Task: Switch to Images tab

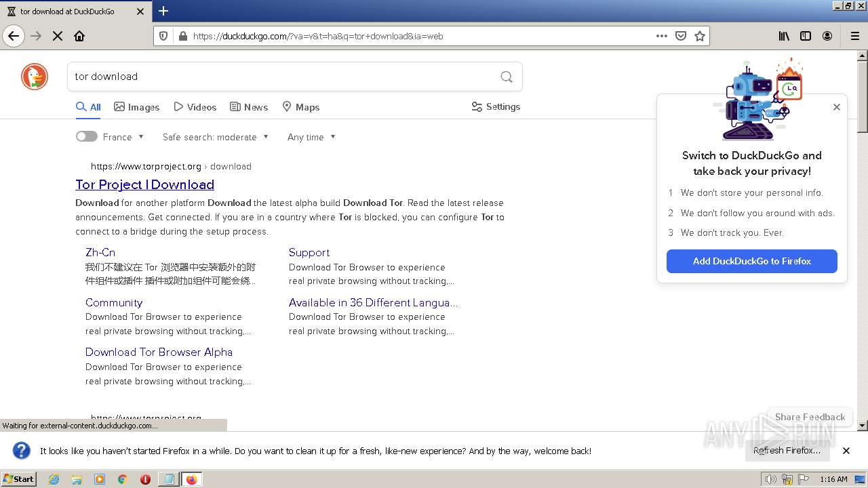Action: click(136, 107)
